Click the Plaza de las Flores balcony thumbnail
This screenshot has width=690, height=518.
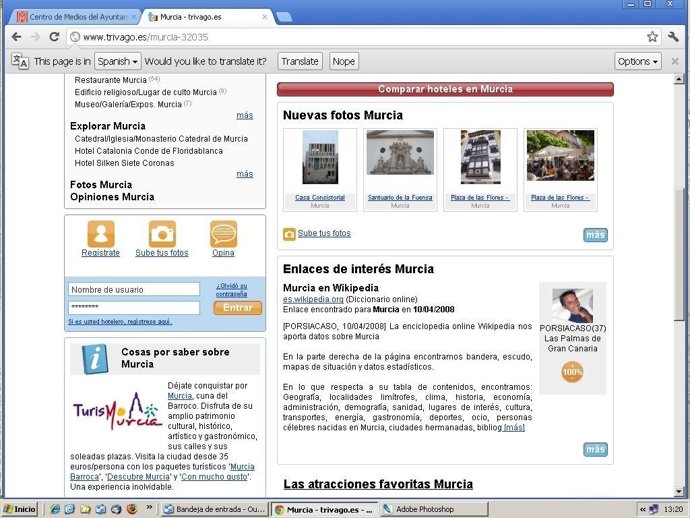click(481, 157)
